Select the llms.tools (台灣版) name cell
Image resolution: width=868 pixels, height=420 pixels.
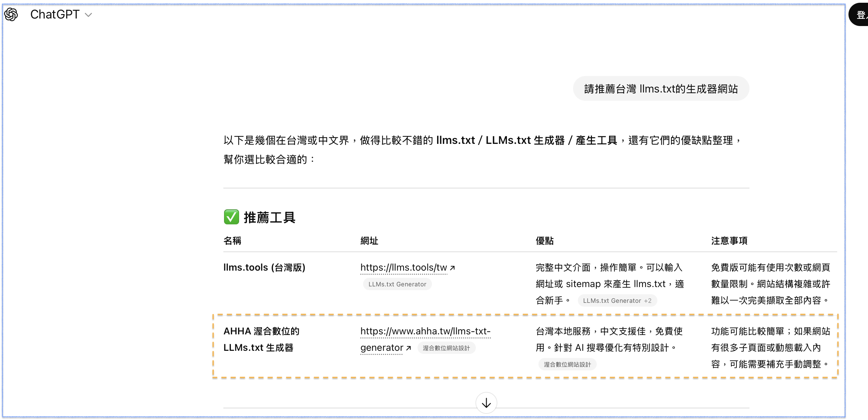tap(264, 268)
